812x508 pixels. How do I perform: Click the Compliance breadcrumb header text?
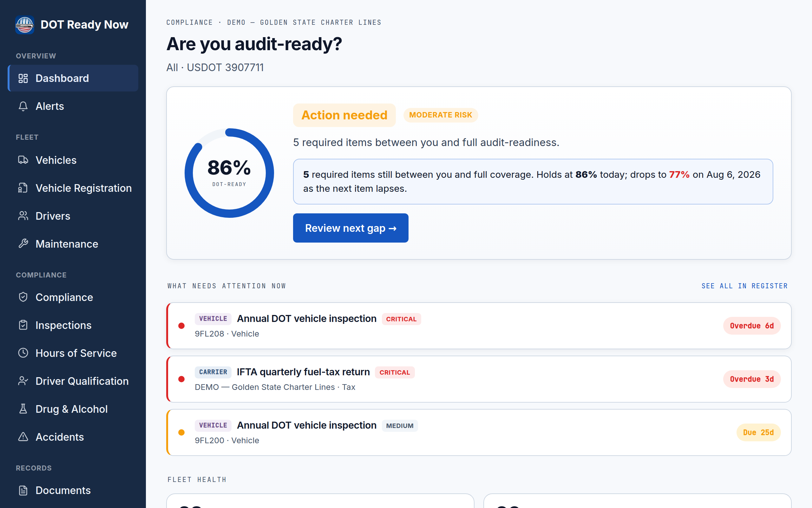point(274,23)
